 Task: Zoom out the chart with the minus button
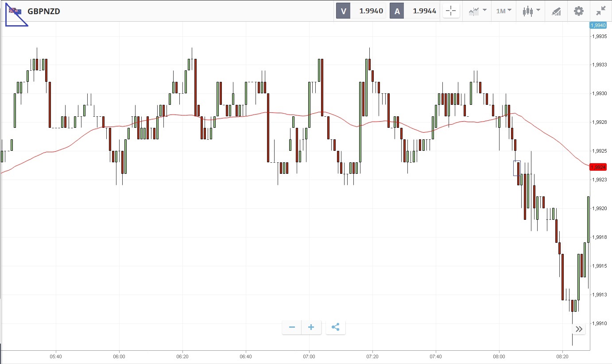click(x=292, y=327)
